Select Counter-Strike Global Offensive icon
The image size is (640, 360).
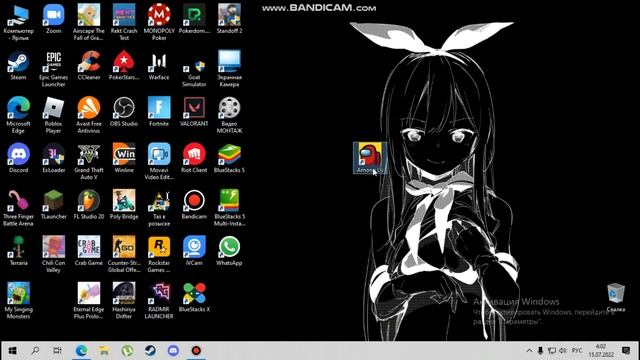click(x=124, y=255)
